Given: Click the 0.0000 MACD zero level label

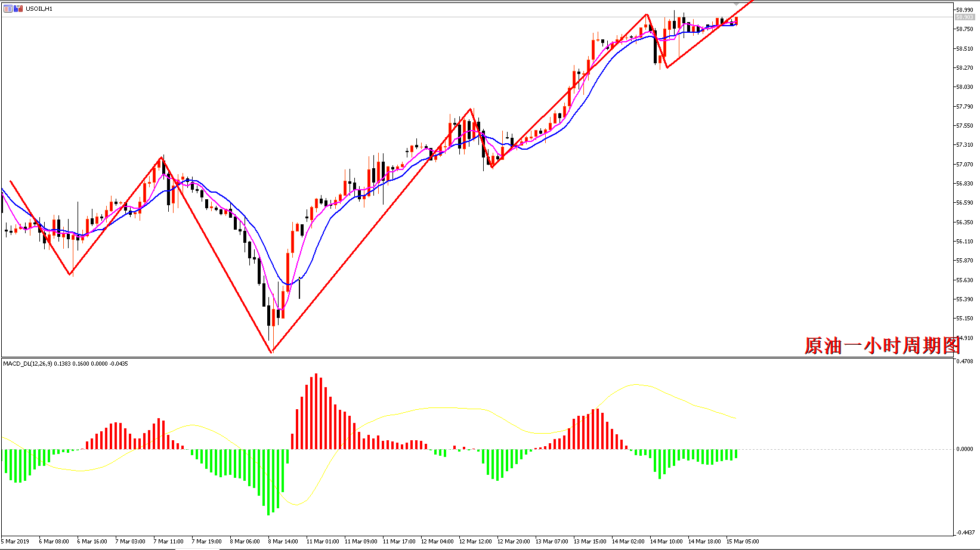Looking at the screenshot, I should (964, 449).
